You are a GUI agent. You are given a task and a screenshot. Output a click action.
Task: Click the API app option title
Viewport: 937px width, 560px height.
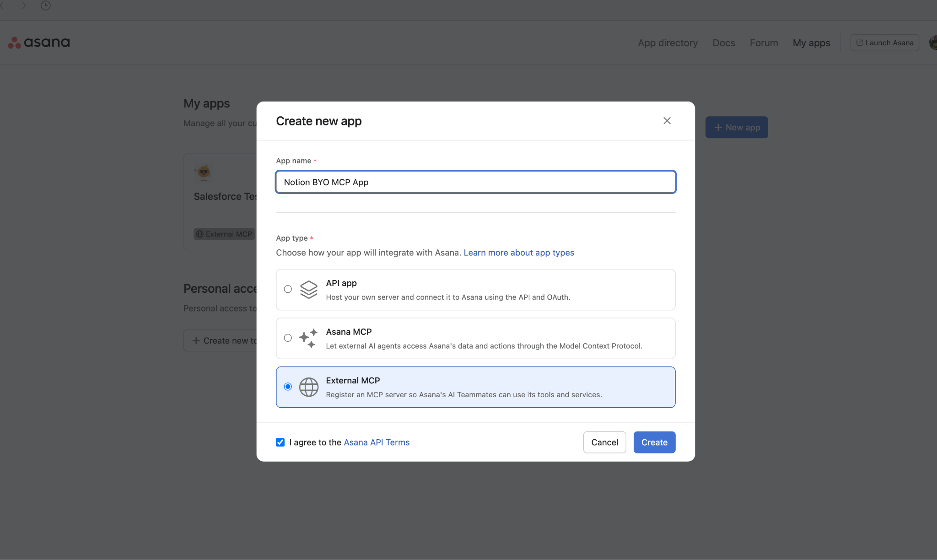pyautogui.click(x=341, y=283)
